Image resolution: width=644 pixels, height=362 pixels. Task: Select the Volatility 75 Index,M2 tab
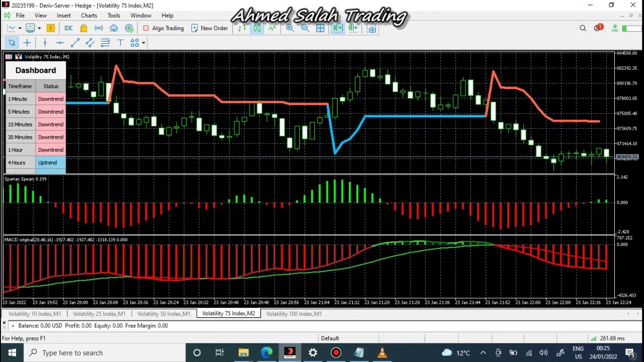point(228,314)
